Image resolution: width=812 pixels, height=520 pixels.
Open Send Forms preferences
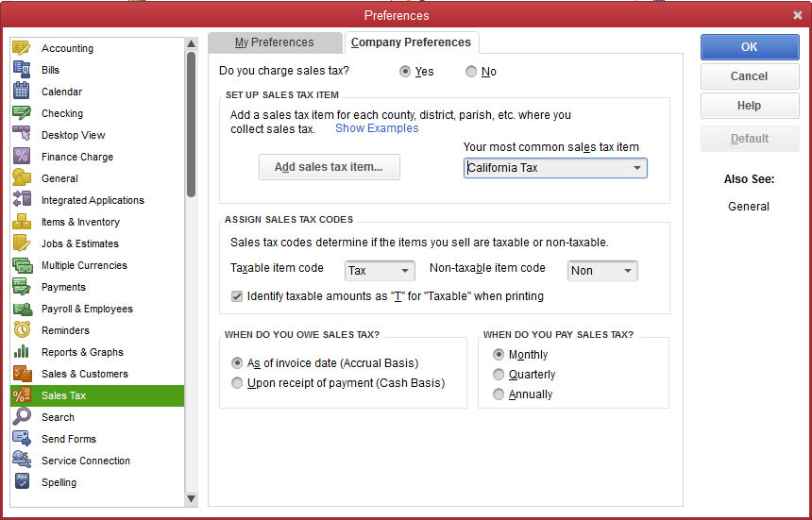click(97, 438)
